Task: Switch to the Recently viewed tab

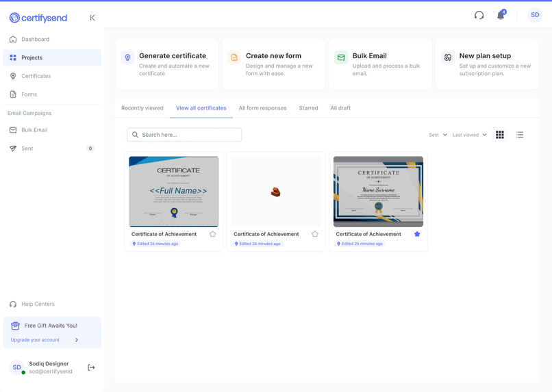Action: [142, 108]
